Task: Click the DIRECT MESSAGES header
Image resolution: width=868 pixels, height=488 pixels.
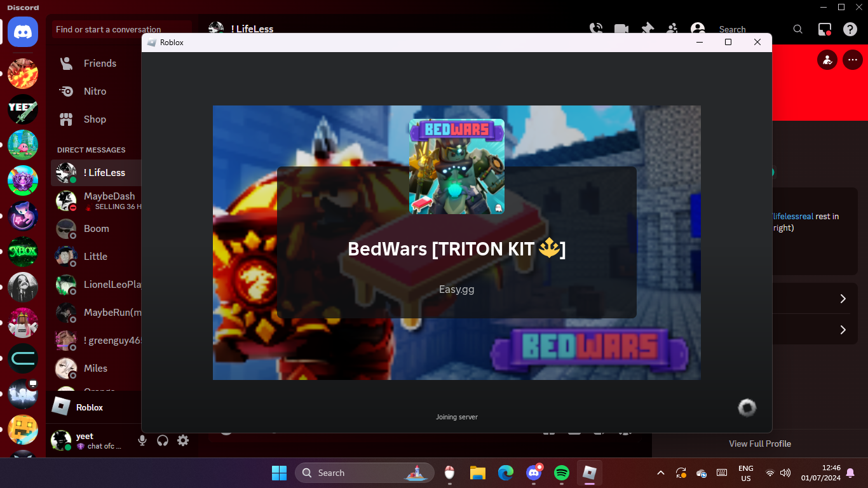Action: (92, 150)
